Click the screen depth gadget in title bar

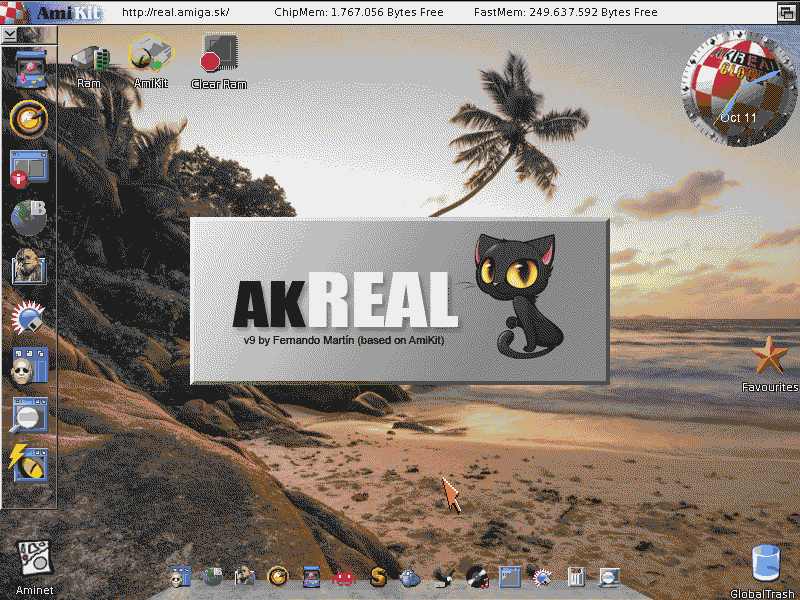[x=787, y=12]
